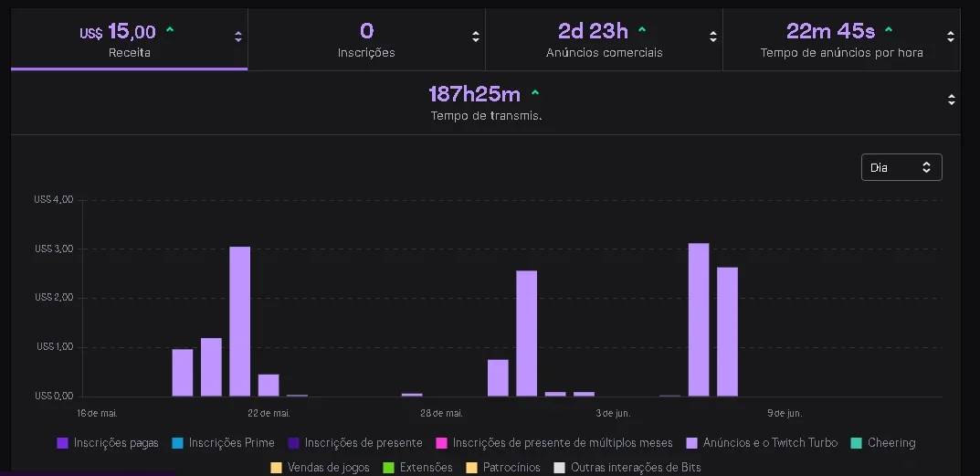This screenshot has height=476, width=980.
Task: Toggle the Extensões legend swatch
Action: click(389, 467)
